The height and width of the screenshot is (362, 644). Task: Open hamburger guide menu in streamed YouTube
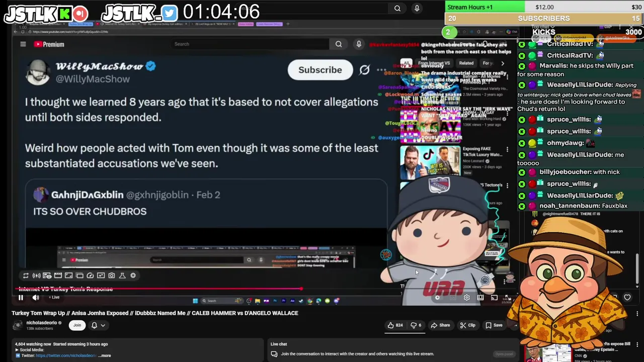pos(23,44)
